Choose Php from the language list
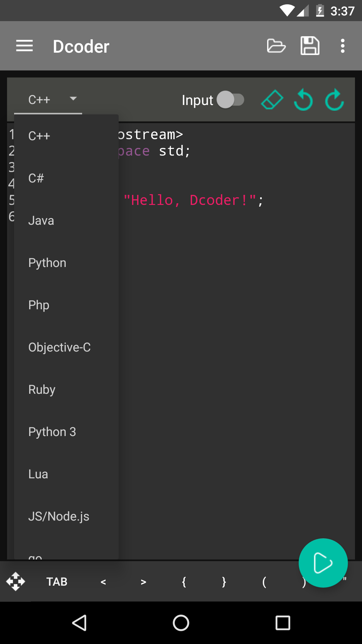The width and height of the screenshot is (362, 644). click(x=66, y=305)
